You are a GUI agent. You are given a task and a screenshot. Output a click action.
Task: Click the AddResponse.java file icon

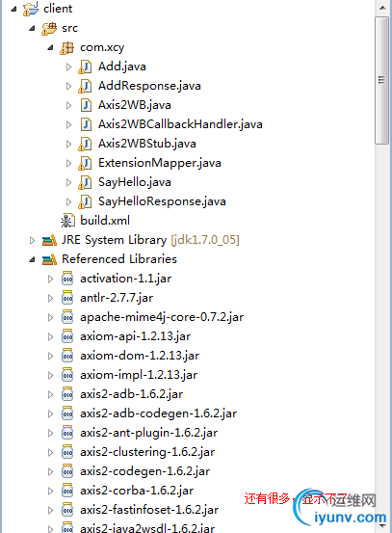pos(85,86)
